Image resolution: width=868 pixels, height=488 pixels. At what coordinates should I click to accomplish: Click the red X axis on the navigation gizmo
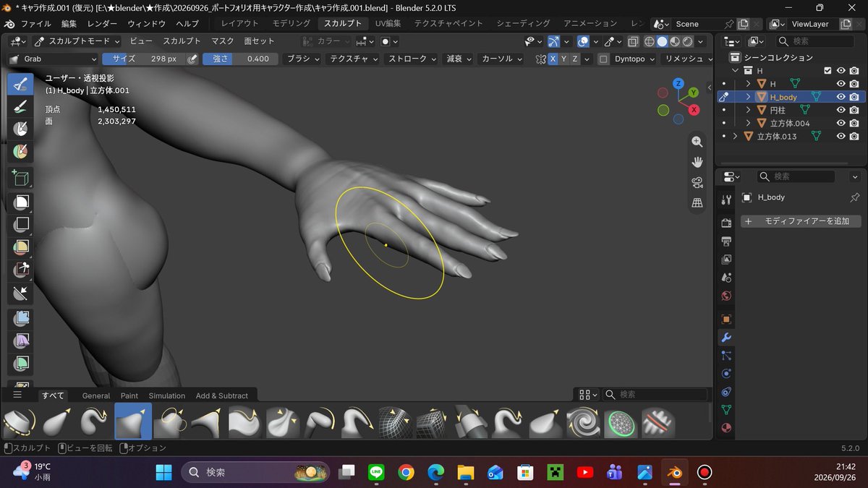point(694,110)
